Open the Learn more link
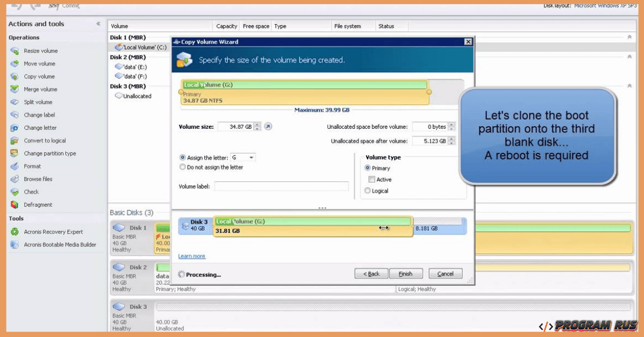This screenshot has height=337, width=644. [192, 256]
